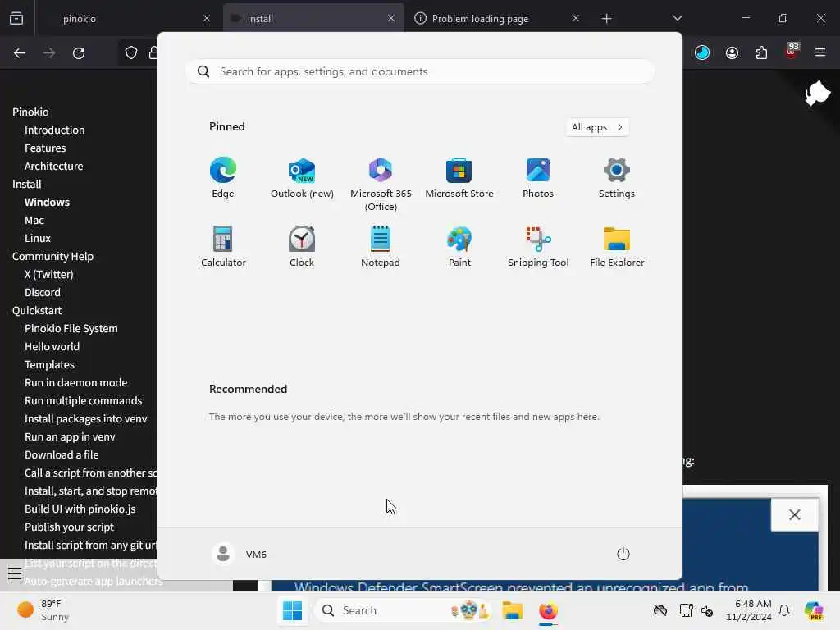Click the network display tray icon
Viewport: 840px width, 630px height.
click(x=686, y=610)
